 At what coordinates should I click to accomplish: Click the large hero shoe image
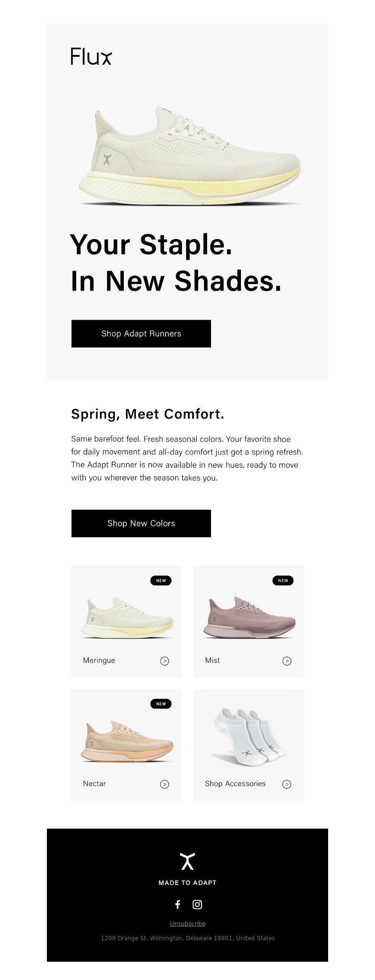190,156
